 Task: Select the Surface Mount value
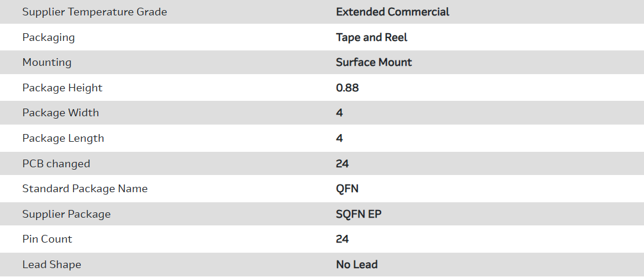point(374,62)
